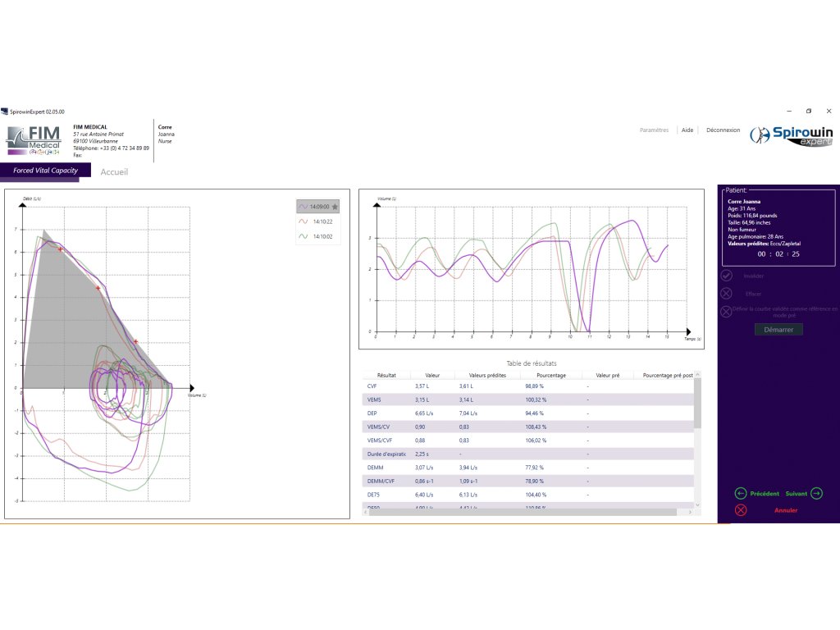Click the Pourcentage pré post column header
Image resolution: width=840 pixels, height=630 pixels.
(668, 375)
